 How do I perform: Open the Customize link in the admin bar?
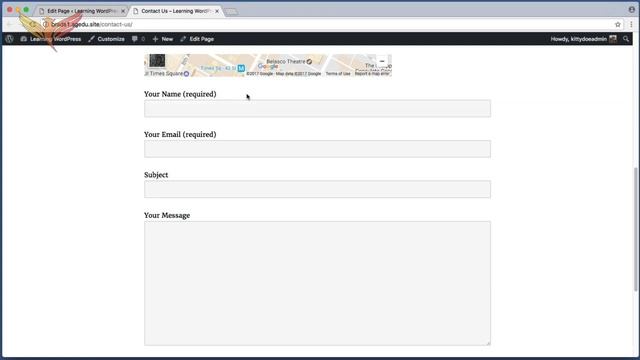(x=107, y=39)
